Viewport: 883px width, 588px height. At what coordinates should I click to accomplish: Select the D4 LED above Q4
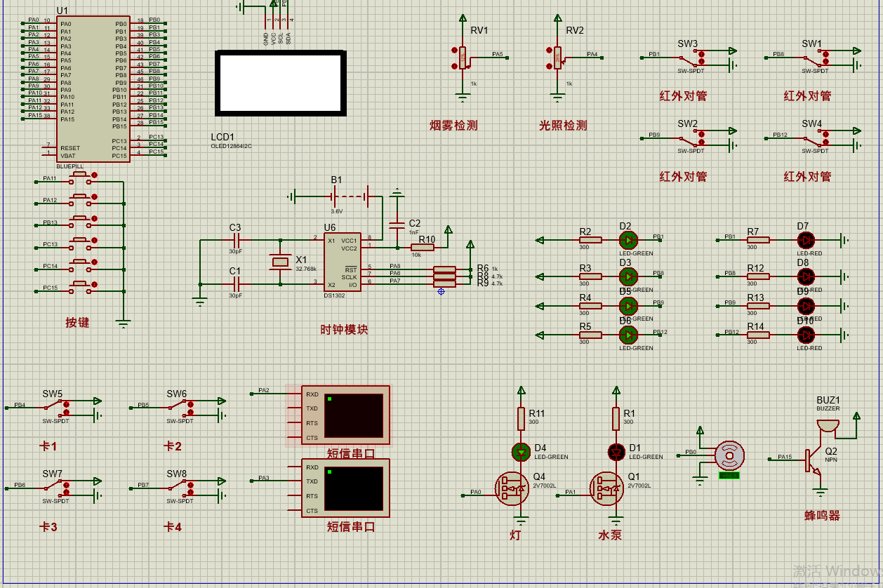tap(521, 452)
